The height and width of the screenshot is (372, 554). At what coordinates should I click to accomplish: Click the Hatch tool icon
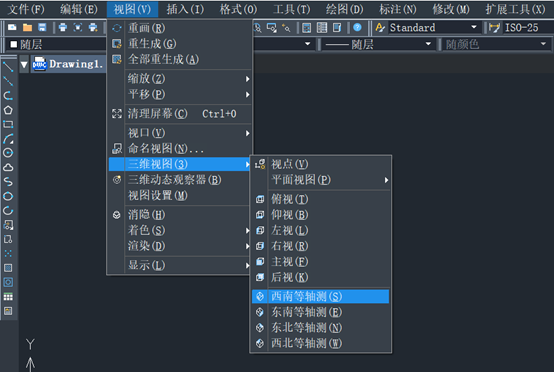(8, 268)
